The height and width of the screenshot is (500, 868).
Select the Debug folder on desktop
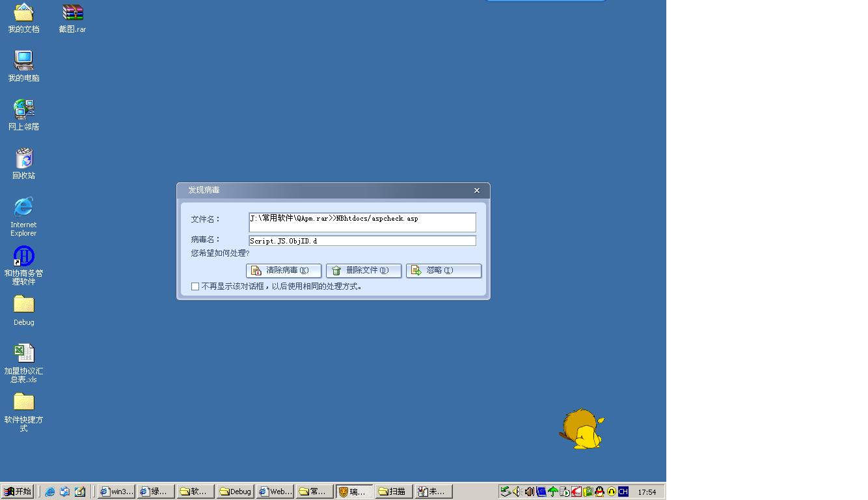24,311
